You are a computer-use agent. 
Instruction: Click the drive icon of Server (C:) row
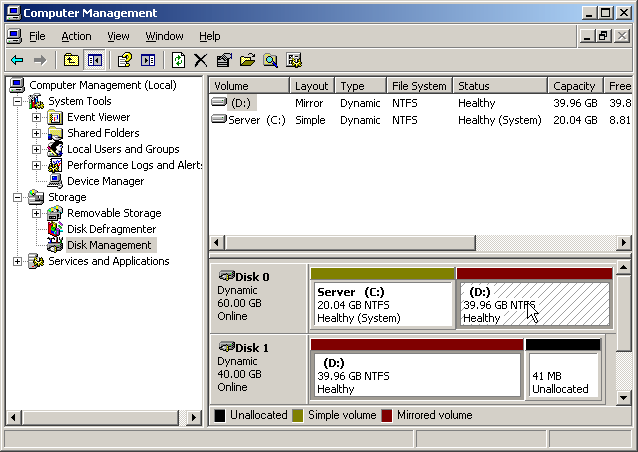tap(219, 119)
